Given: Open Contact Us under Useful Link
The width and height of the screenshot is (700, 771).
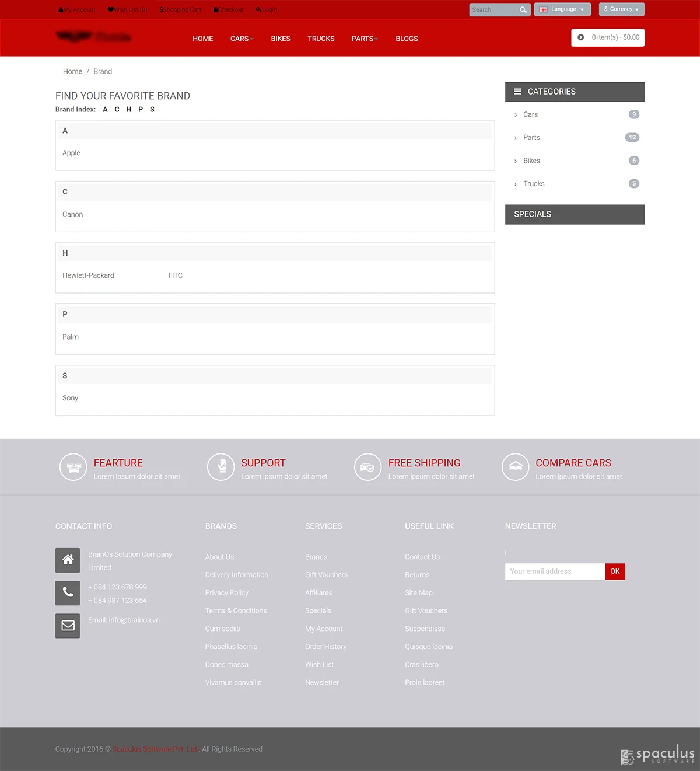Looking at the screenshot, I should click(422, 557).
